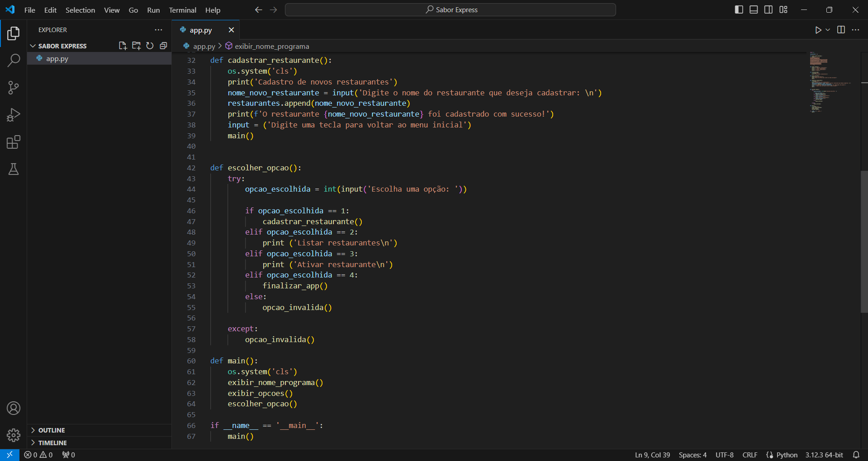The height and width of the screenshot is (461, 868).
Task: Close the app.py editor tab
Action: coord(231,30)
